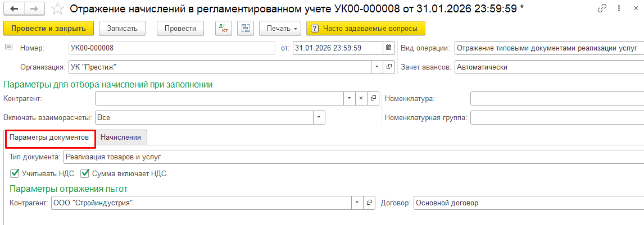This screenshot has width=644, height=225.
Task: Open Организация record with open-form icon
Action: [388, 67]
